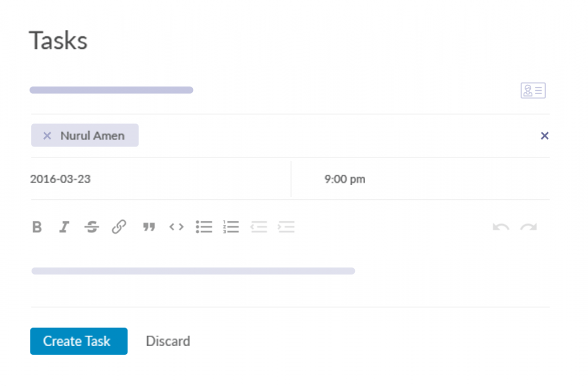Image resolution: width=588 pixels, height=386 pixels.
Task: Discard the new task
Action: (x=168, y=341)
